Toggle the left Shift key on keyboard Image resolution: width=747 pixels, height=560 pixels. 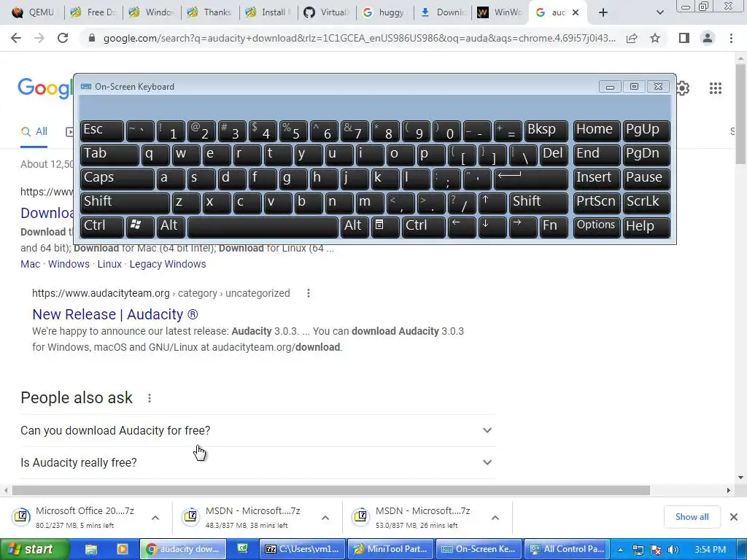(x=125, y=203)
